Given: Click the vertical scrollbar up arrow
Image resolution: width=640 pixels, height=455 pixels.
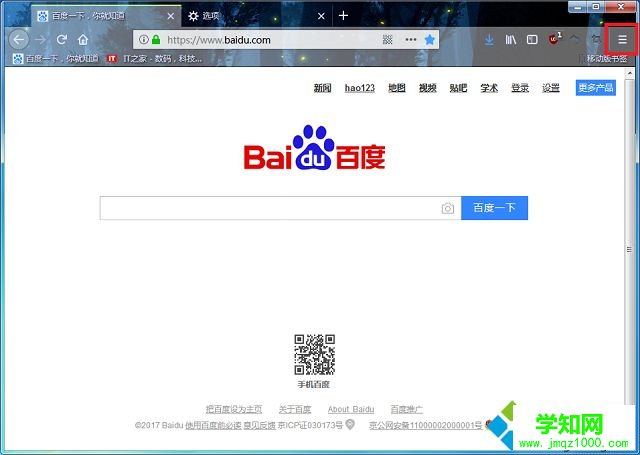Looking at the screenshot, I should 629,74.
